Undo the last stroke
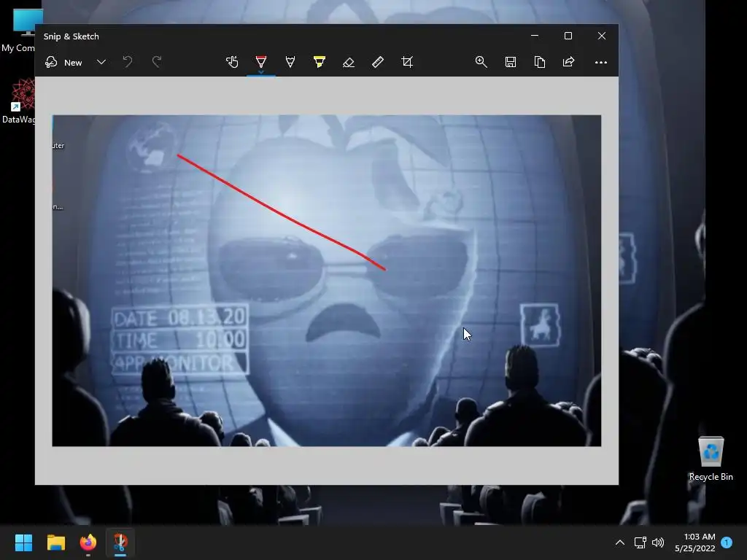The image size is (747, 560). pyautogui.click(x=128, y=63)
